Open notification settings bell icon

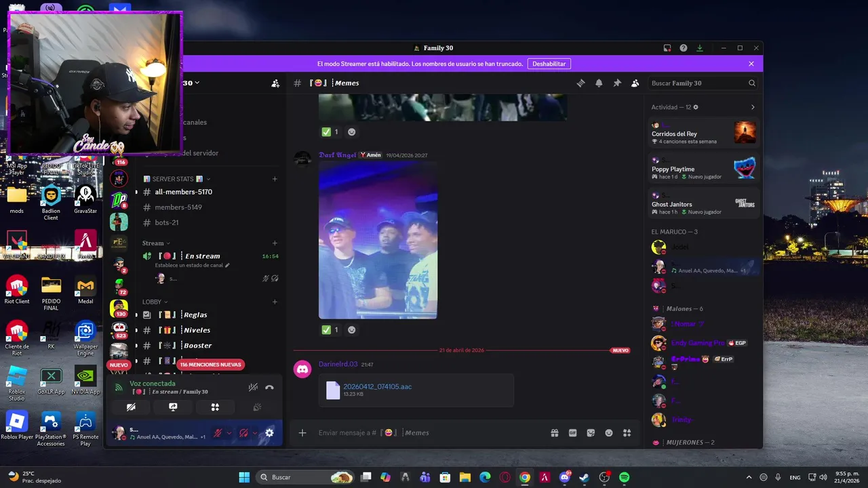(599, 83)
